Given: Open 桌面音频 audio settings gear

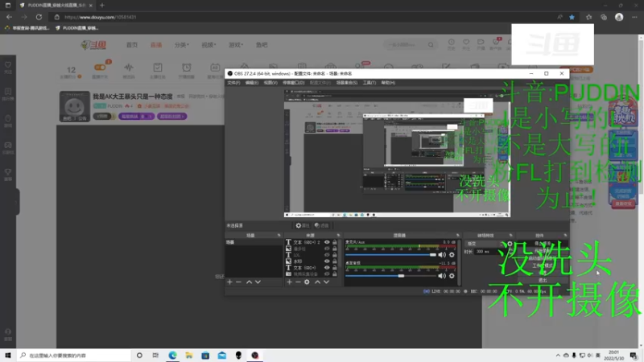Looking at the screenshot, I should pyautogui.click(x=452, y=276).
